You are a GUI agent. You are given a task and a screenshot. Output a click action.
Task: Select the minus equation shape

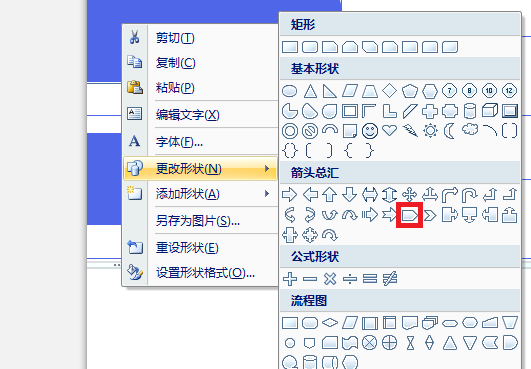[310, 279]
